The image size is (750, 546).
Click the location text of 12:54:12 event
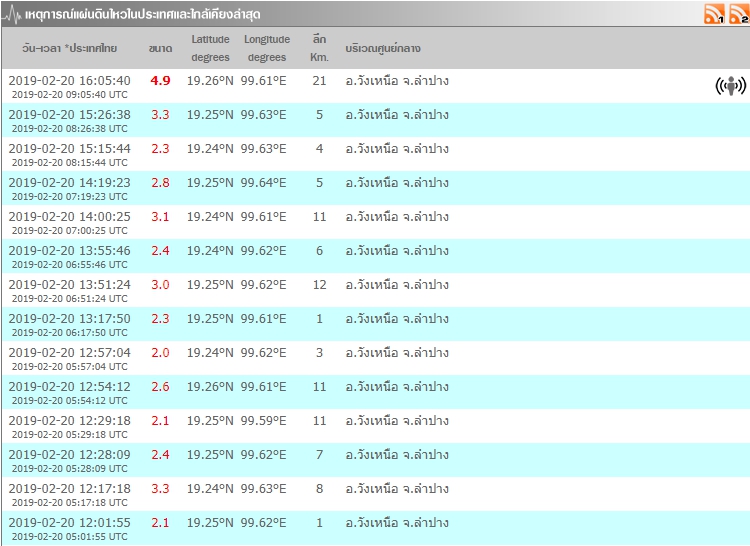(396, 386)
